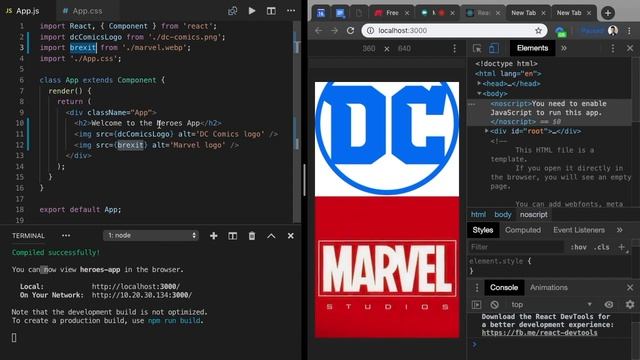Click the DC Comics logo image
This screenshot has height=360, width=640.
point(387,139)
